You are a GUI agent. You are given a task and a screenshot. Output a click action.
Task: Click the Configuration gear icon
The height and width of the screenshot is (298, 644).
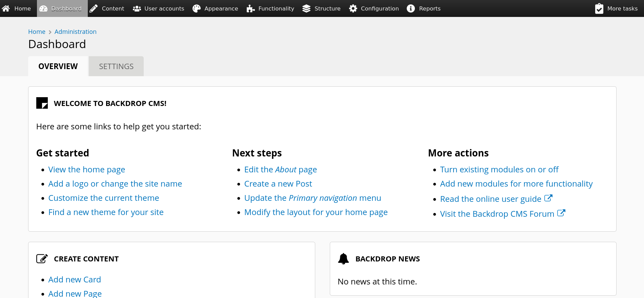(x=353, y=8)
